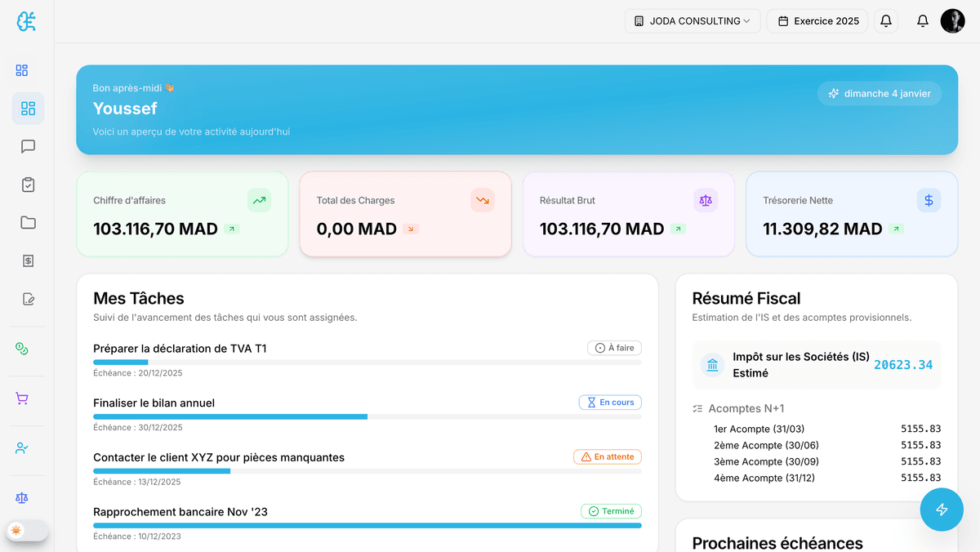The image size is (980, 552).
Task: Open the Total des Charges card
Action: point(405,214)
